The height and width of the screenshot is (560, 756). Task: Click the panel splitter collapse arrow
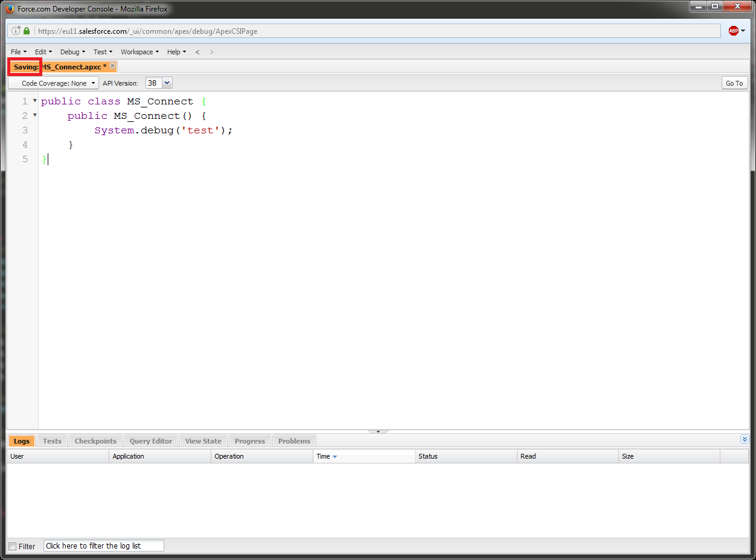378,431
